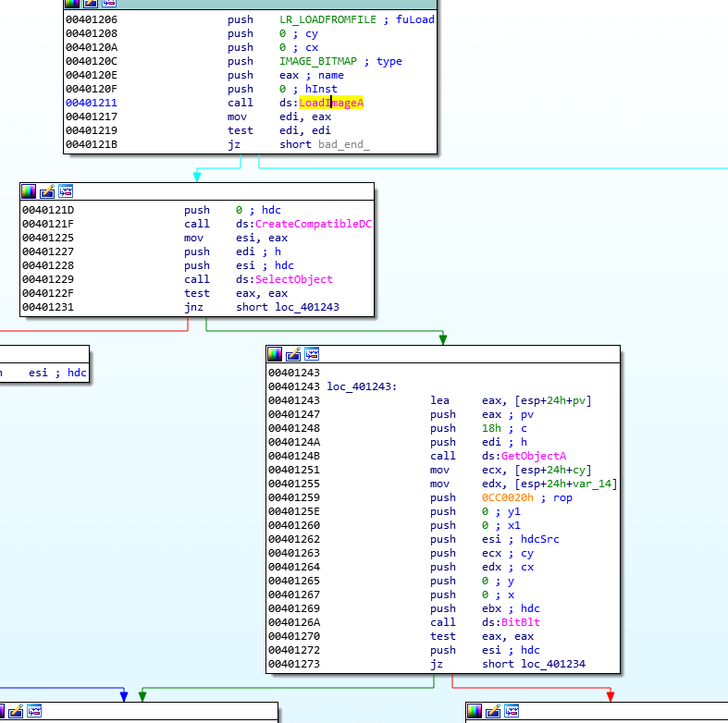Image resolution: width=728 pixels, height=723 pixels.
Task: Select the highlighted LoadImageA call target
Action: 331,103
